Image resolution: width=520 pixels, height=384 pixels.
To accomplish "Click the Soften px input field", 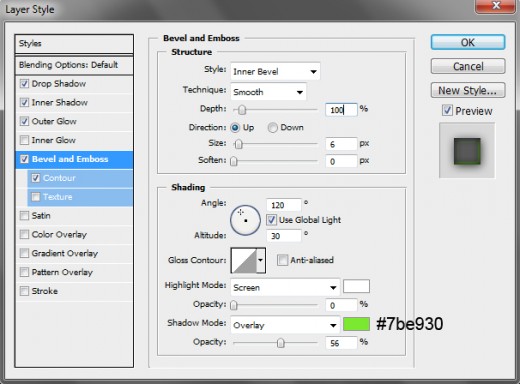I will [x=341, y=162].
